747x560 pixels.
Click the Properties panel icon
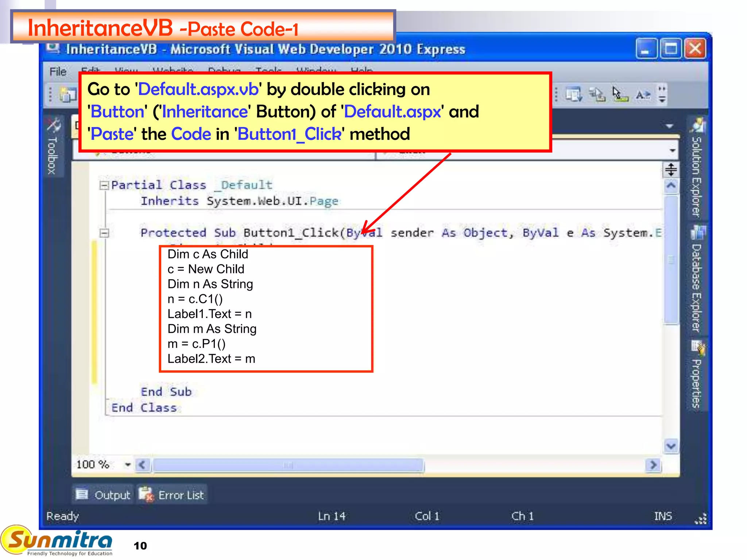[x=698, y=348]
